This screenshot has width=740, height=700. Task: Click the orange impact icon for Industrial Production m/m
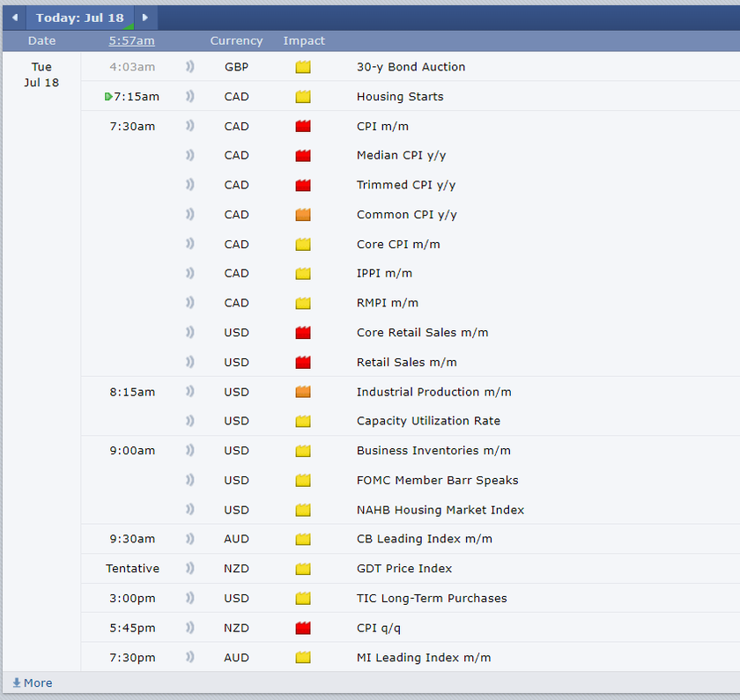(x=303, y=392)
